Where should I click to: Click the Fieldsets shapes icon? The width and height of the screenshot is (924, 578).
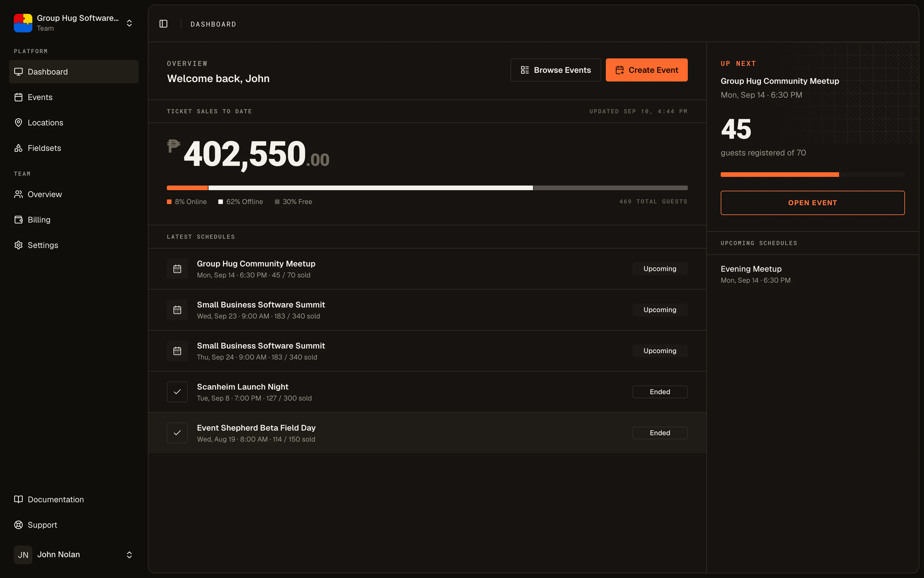coord(18,148)
